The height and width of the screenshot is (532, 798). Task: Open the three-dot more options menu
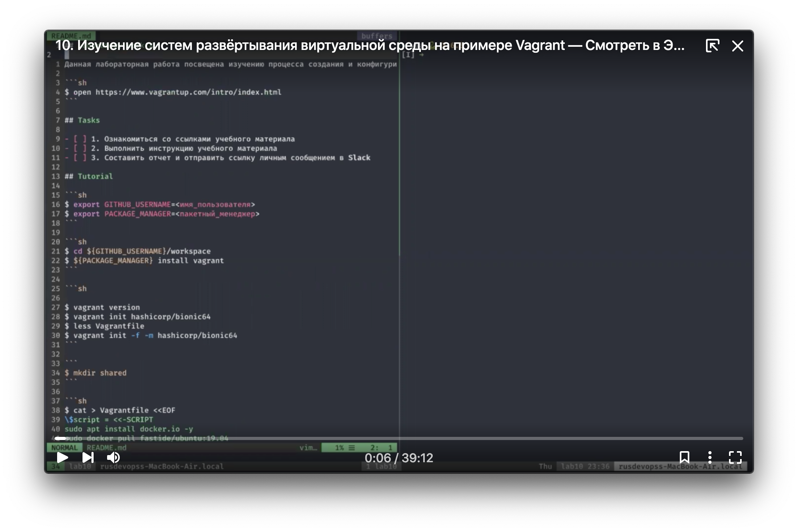pos(710,457)
